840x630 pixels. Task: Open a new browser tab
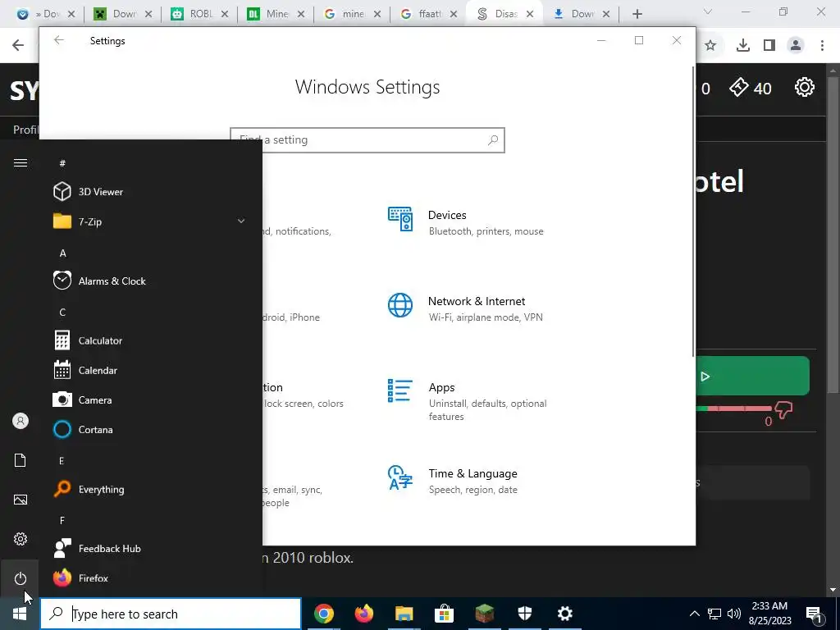click(637, 14)
